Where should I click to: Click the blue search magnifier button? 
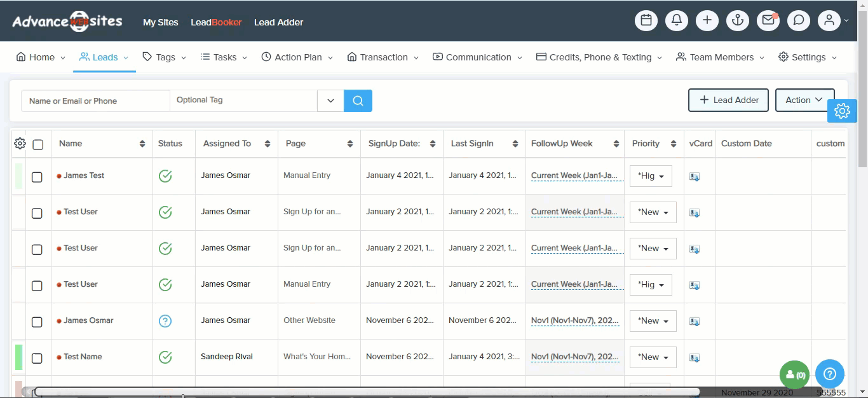[358, 100]
